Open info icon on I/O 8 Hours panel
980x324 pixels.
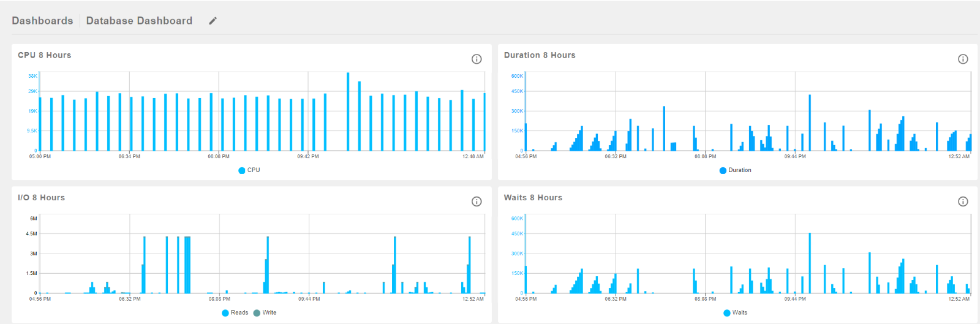click(x=477, y=202)
